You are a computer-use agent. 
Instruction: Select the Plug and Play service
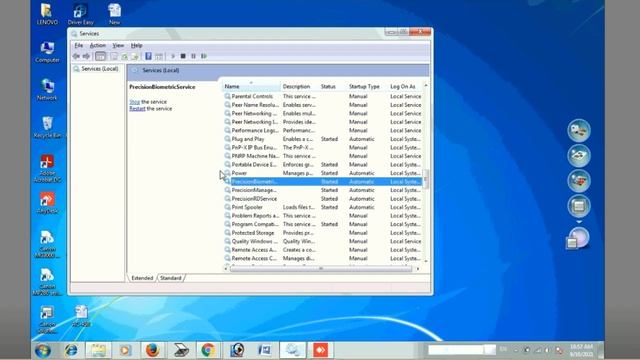click(x=322, y=139)
